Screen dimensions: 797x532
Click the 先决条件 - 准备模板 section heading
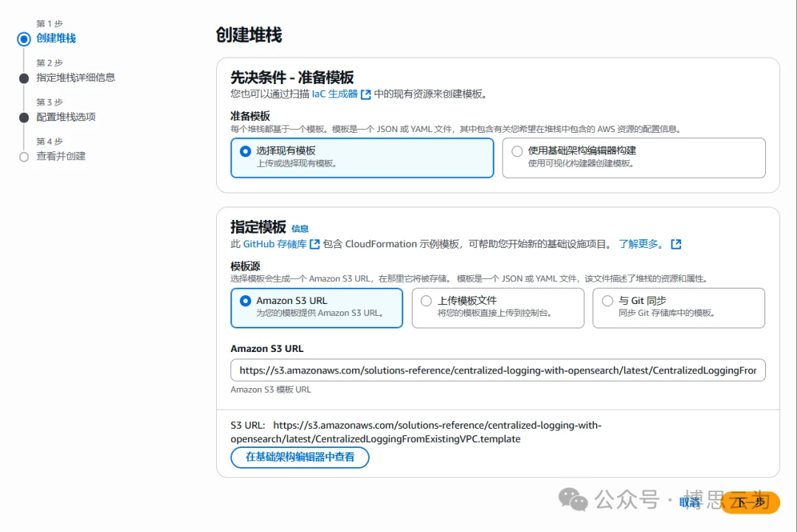[x=292, y=77]
